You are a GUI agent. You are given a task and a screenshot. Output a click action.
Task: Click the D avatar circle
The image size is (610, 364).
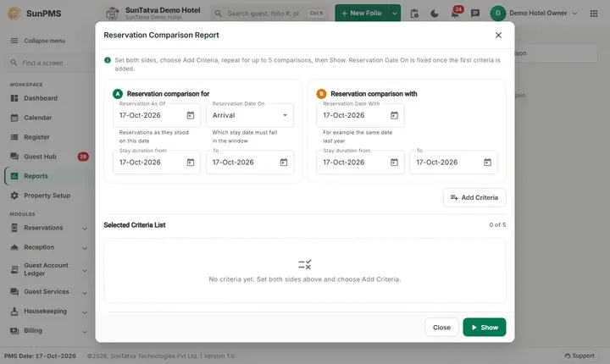point(498,14)
